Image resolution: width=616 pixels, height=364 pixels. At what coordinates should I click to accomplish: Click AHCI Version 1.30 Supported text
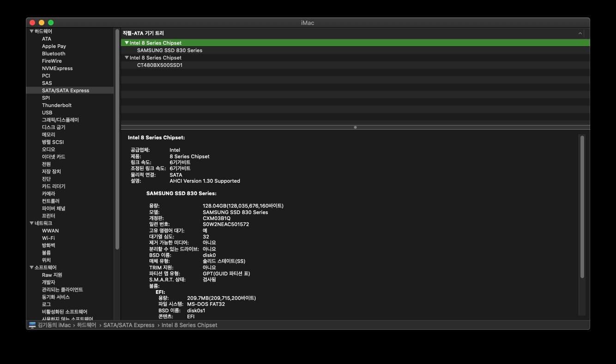click(x=205, y=181)
